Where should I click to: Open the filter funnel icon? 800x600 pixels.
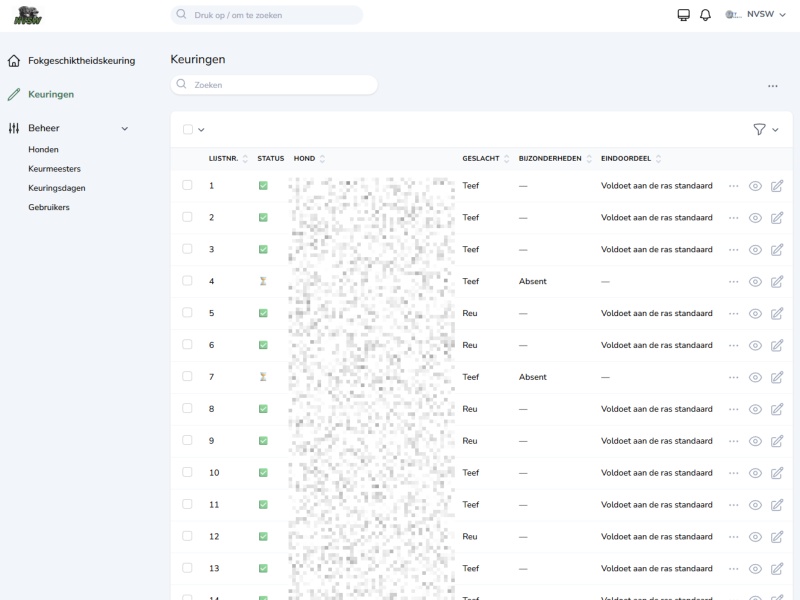coord(759,129)
